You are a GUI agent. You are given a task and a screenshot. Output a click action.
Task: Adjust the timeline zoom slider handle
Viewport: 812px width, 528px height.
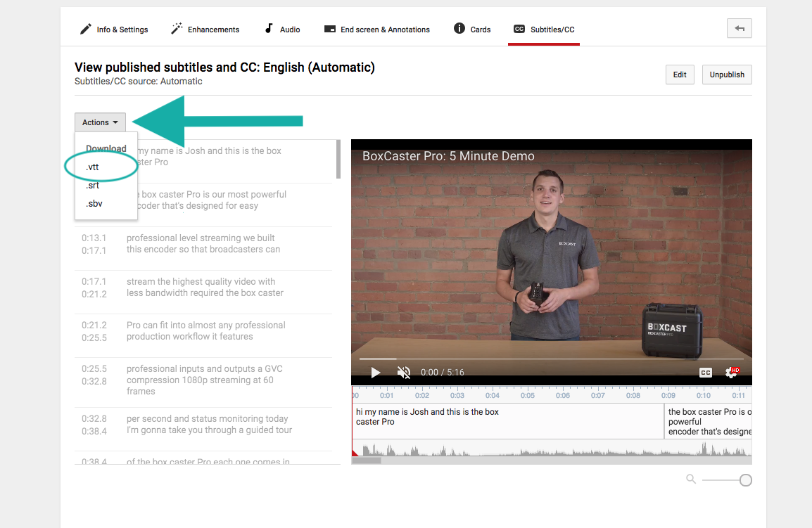point(746,480)
